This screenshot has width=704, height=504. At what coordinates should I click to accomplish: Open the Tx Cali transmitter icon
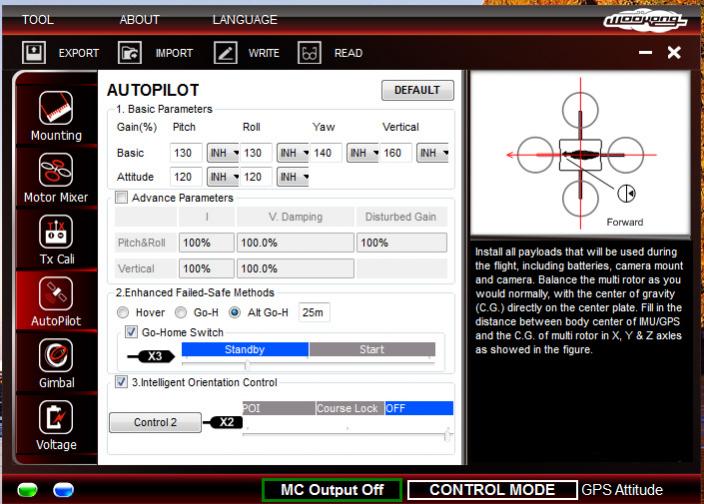(56, 232)
